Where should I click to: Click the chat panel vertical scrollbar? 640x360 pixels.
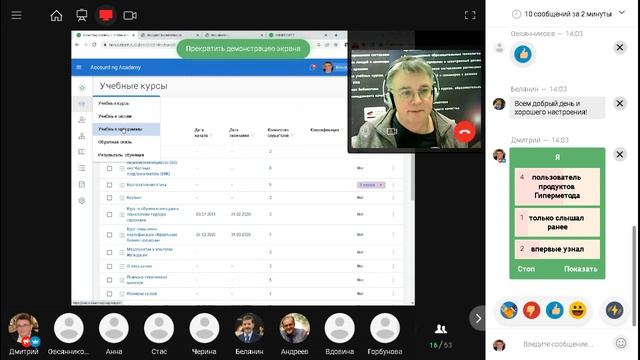634,276
